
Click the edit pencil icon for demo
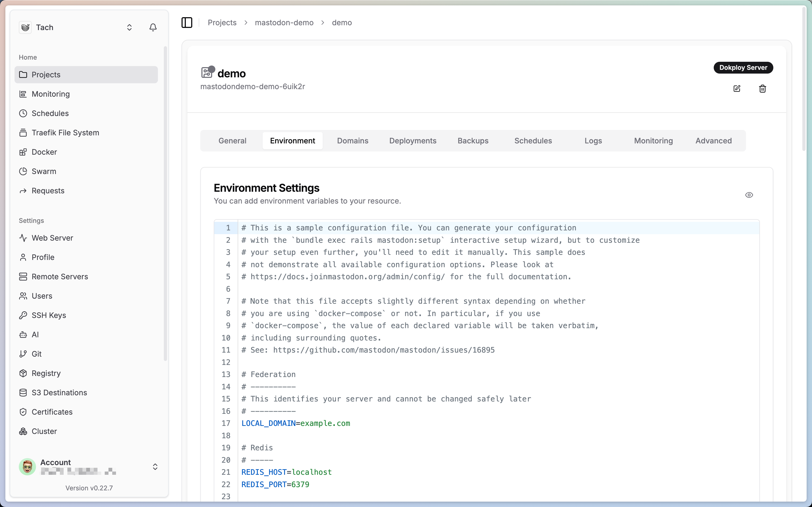pyautogui.click(x=737, y=89)
